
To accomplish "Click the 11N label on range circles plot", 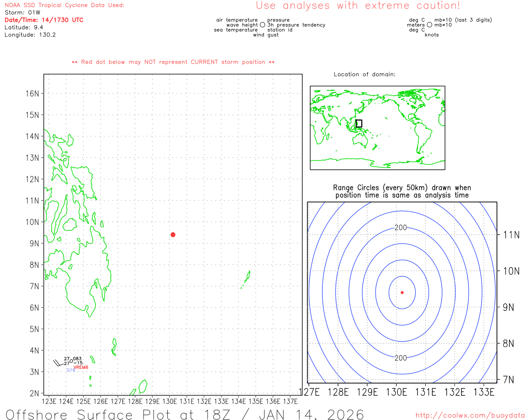I will (511, 235).
